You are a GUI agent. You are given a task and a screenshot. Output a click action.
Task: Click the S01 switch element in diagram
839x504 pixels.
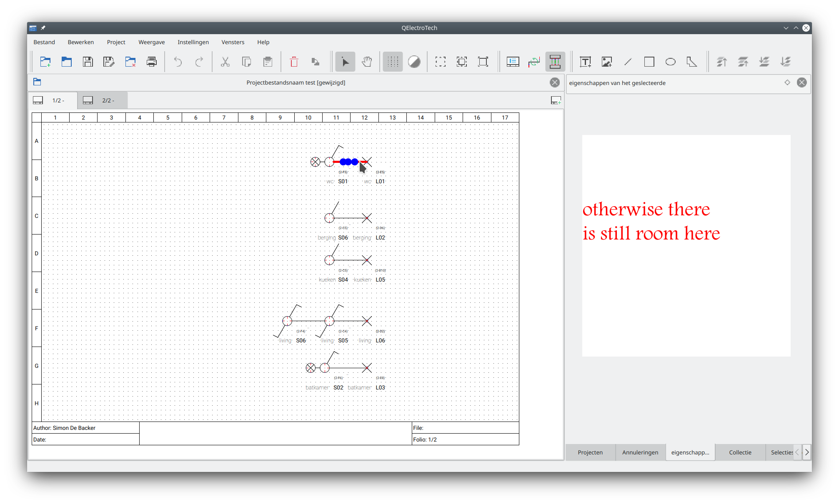click(329, 162)
